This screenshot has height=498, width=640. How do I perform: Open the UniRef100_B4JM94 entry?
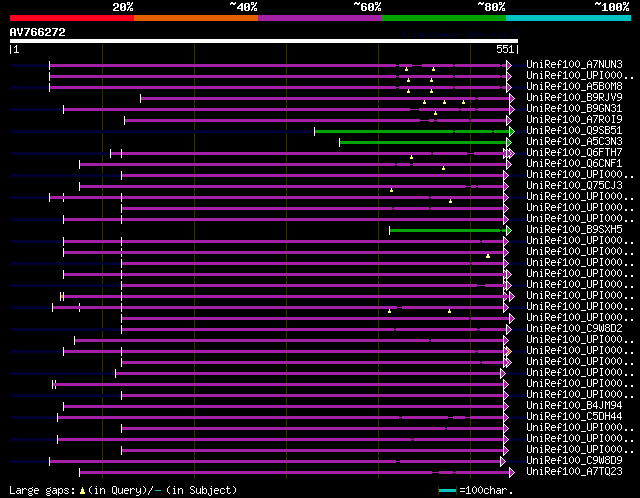coord(574,406)
